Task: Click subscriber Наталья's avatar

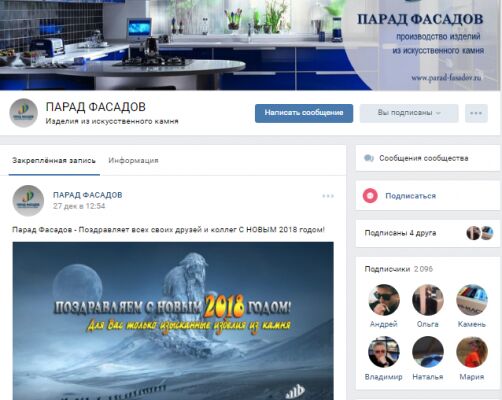Action: 428,352
